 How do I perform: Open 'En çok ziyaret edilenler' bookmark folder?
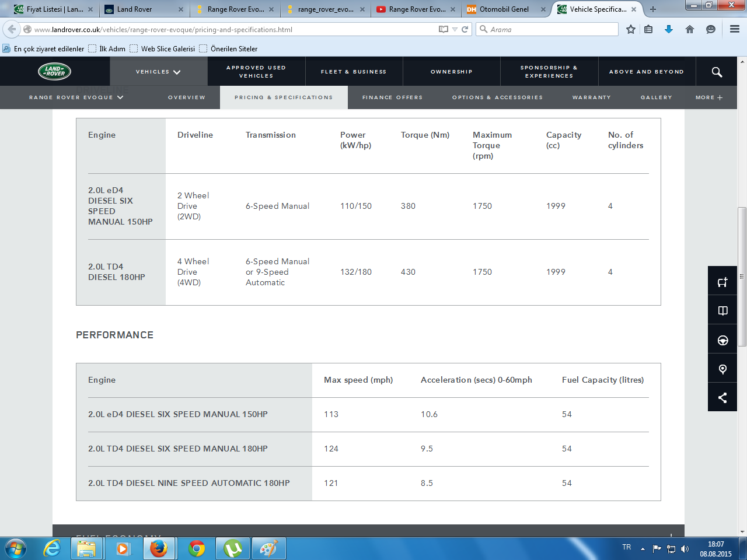44,49
